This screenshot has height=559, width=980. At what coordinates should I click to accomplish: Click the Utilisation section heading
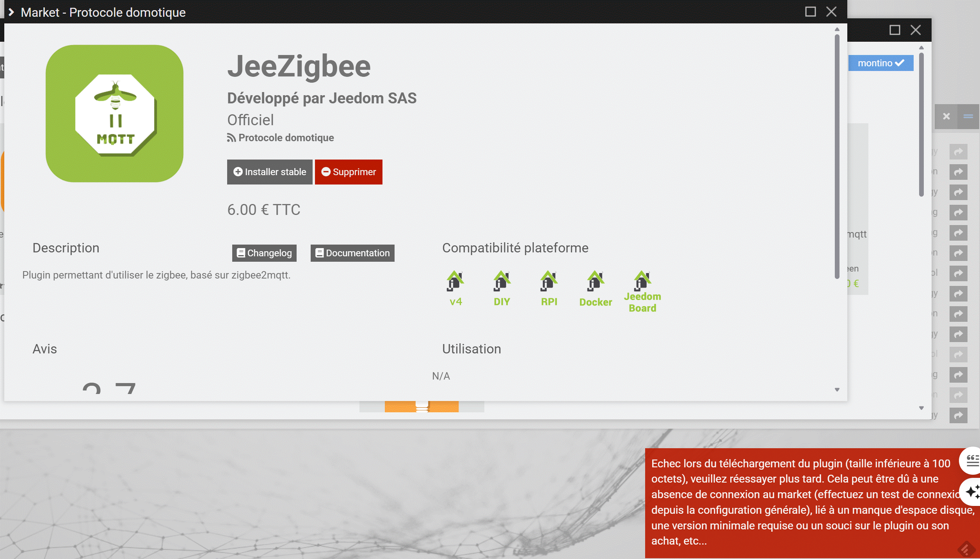471,349
